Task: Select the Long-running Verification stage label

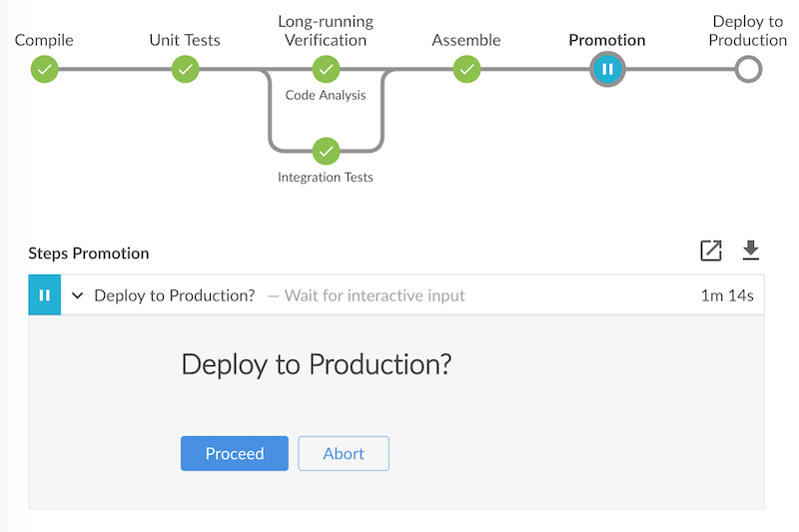Action: 326,31
